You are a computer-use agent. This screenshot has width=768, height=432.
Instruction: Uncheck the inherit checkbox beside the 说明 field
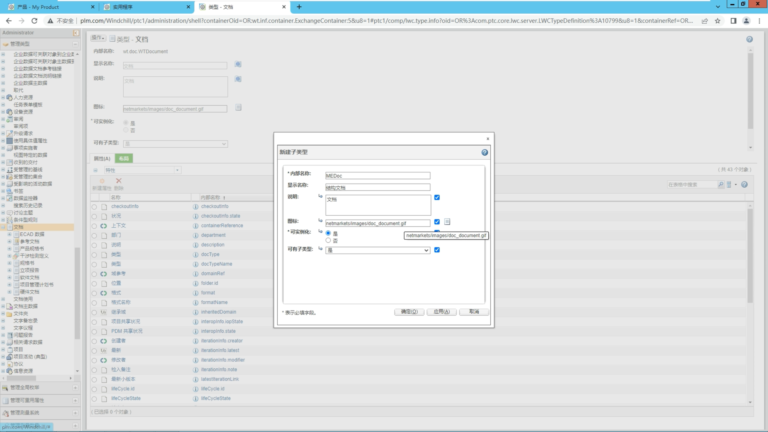437,197
